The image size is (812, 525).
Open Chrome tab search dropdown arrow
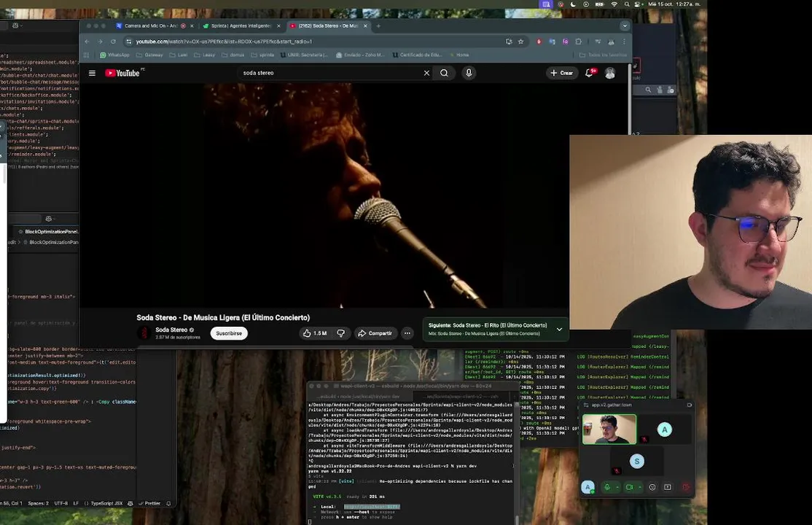tap(625, 26)
